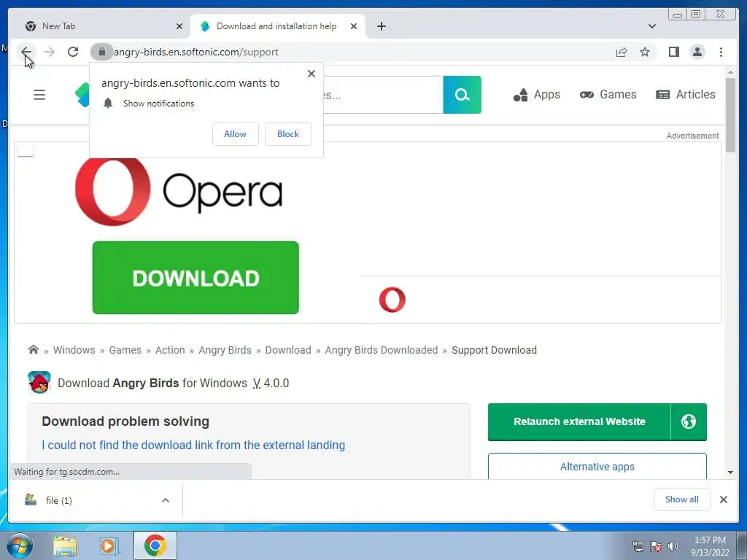This screenshot has height=560, width=747.
Task: Open Angry Birds Downloaded breadcrumb
Action: pyautogui.click(x=381, y=350)
